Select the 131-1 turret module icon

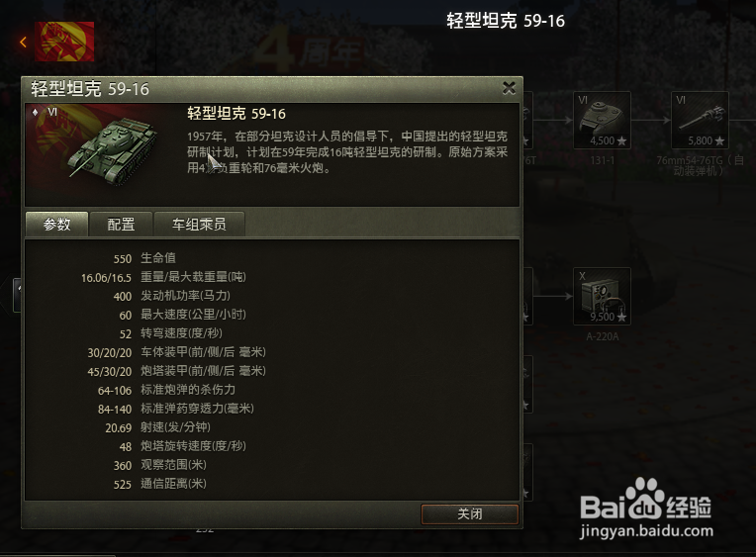pyautogui.click(x=602, y=120)
